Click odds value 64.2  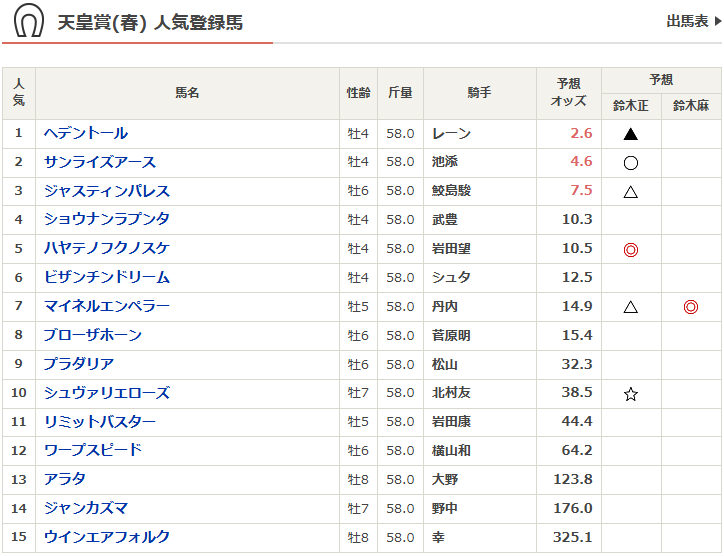tap(577, 450)
